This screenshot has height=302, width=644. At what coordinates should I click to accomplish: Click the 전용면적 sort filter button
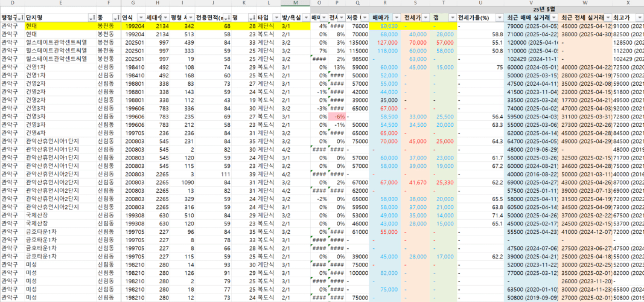pos(226,18)
